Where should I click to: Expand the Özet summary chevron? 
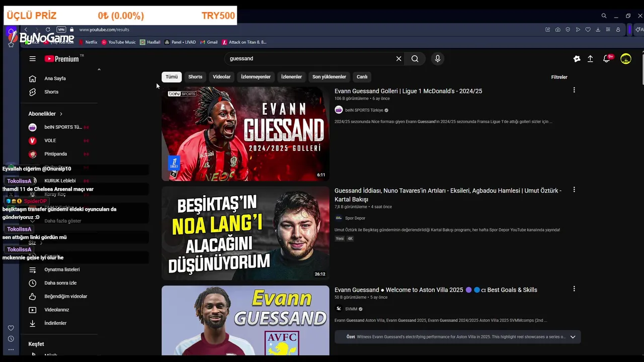(x=573, y=337)
